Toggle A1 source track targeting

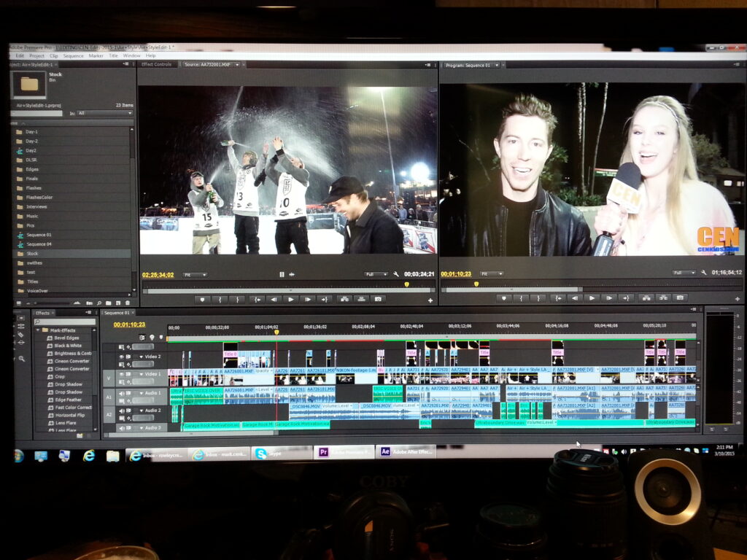pos(109,397)
